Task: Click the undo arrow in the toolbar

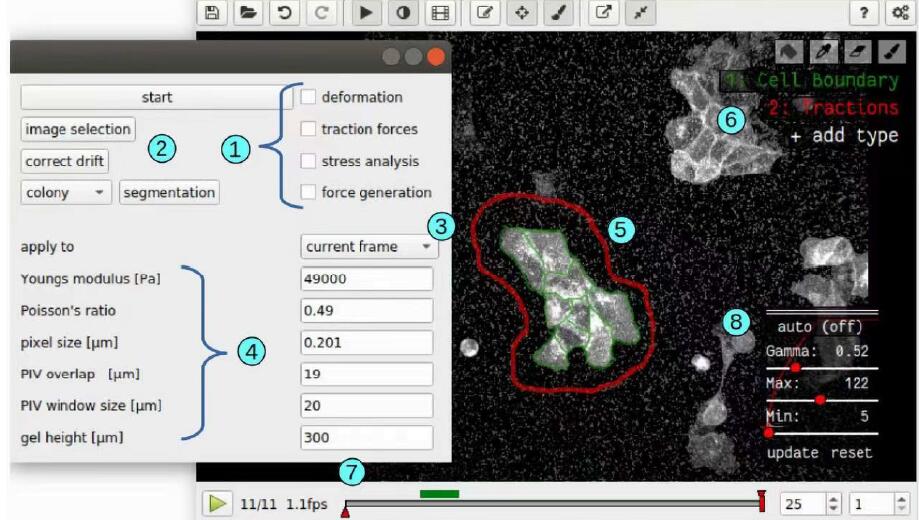Action: (x=285, y=13)
